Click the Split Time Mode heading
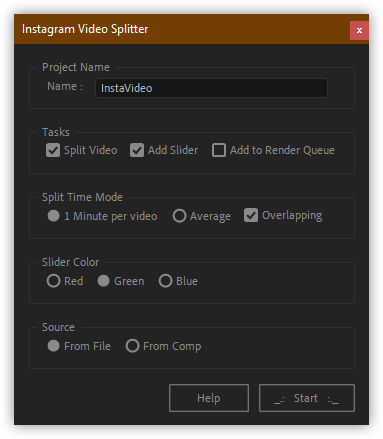Image resolution: width=383 pixels, height=439 pixels. pyautogui.click(x=82, y=197)
